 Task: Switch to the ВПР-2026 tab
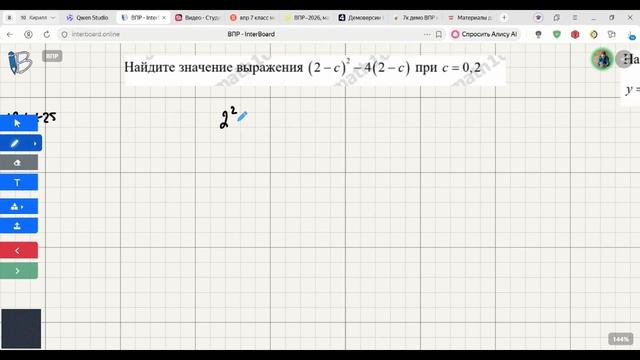306,18
